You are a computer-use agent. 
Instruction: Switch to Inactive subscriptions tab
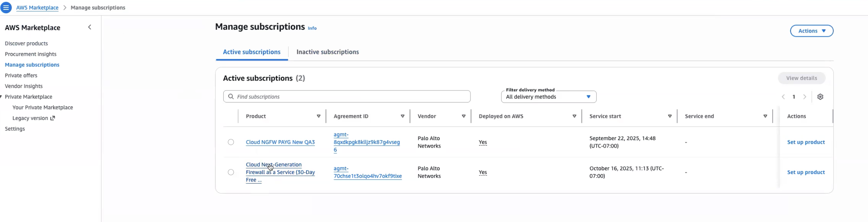[x=327, y=52]
